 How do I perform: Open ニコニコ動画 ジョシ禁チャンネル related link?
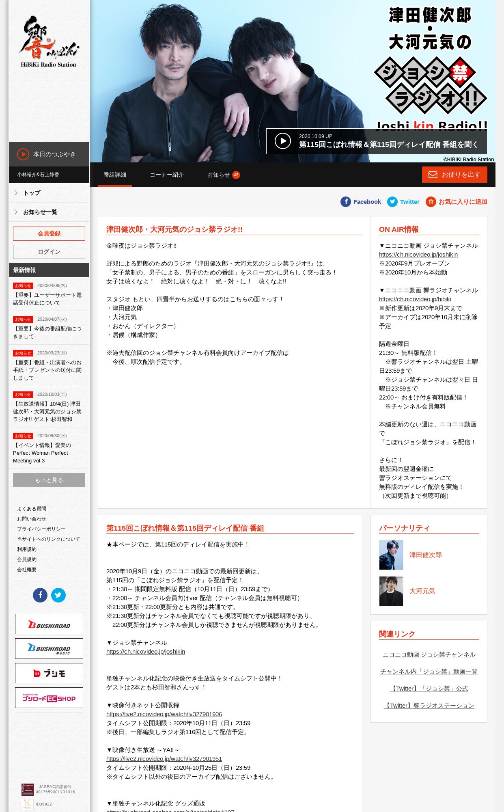coord(429,654)
